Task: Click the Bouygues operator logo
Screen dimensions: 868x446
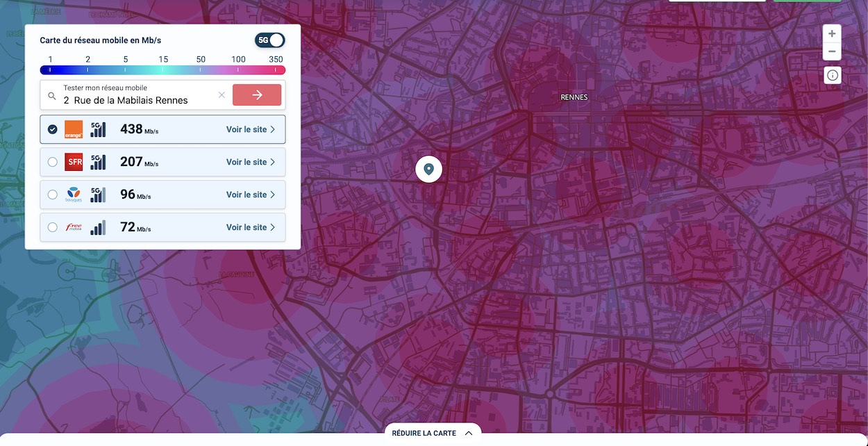Action: click(x=74, y=195)
